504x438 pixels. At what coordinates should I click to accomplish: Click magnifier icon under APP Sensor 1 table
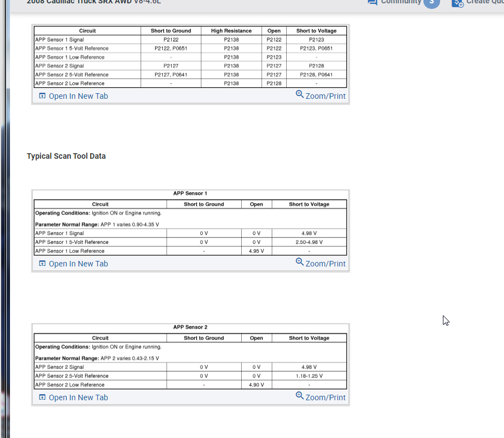[x=300, y=261]
